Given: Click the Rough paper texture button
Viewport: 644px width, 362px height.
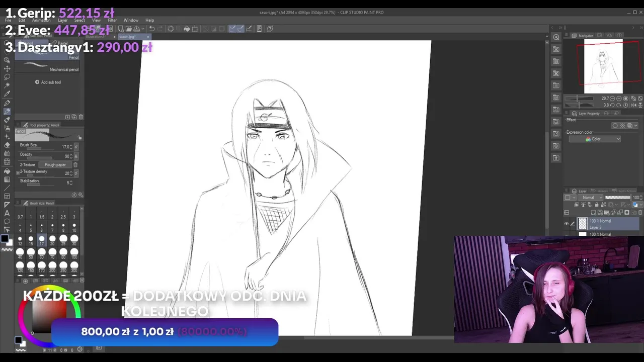Looking at the screenshot, I should 55,165.
